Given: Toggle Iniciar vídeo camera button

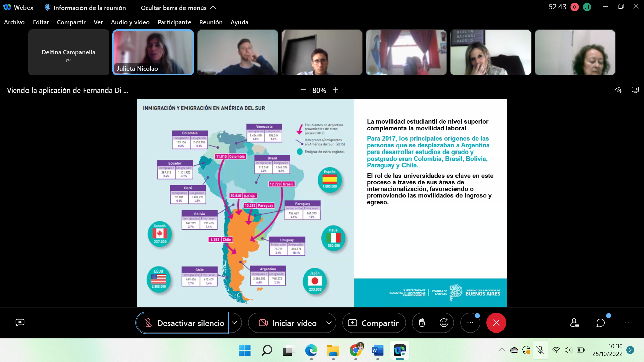Looking at the screenshot, I should pos(287,323).
